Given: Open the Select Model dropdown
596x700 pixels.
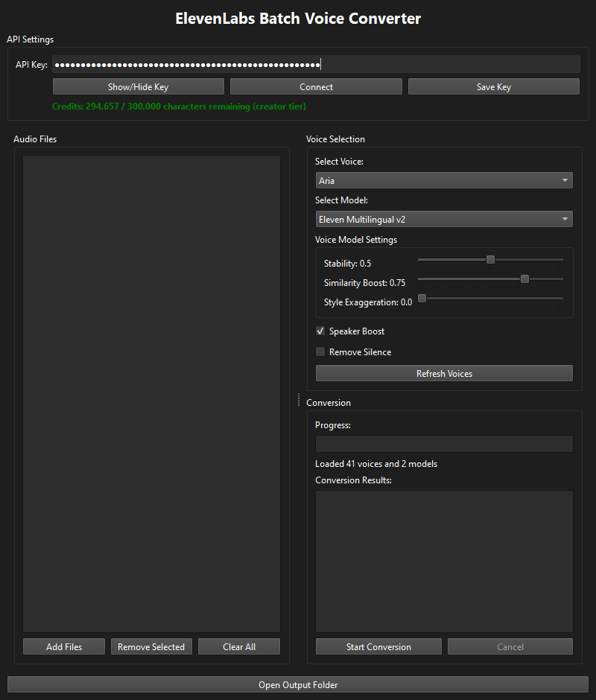Looking at the screenshot, I should click(x=444, y=219).
